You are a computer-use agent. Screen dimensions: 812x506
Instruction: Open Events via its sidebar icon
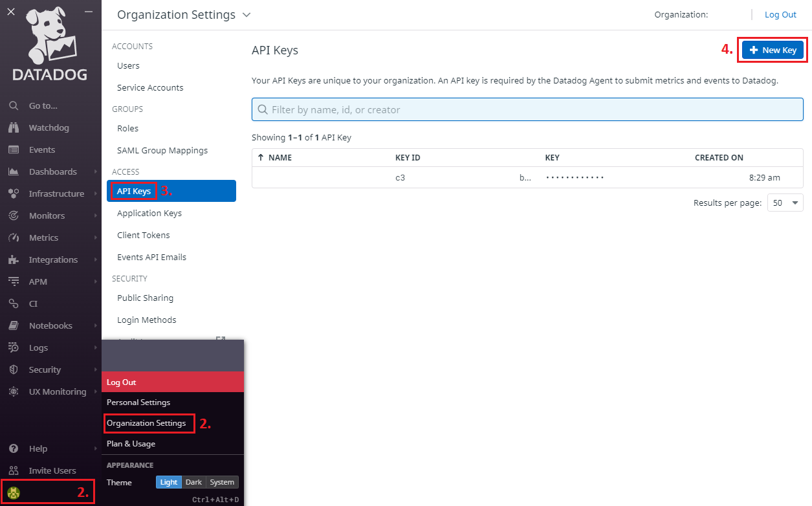click(x=14, y=149)
